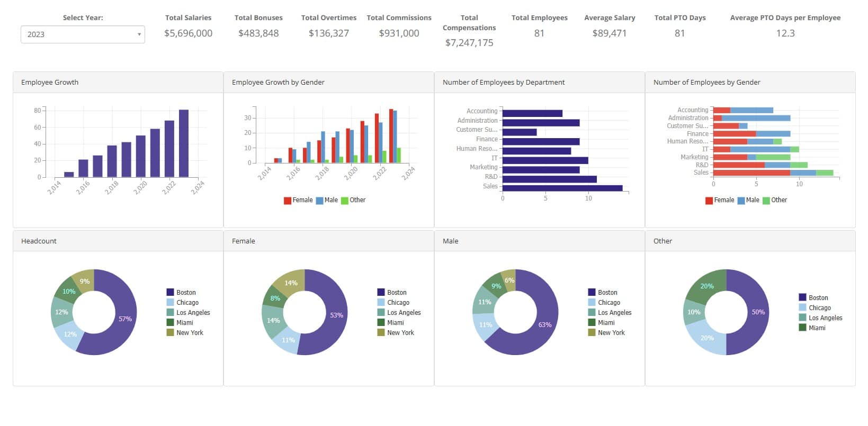Toggle Boston legend swatch in Headcount chart
Viewport: 868px width, 426px height.
click(170, 292)
